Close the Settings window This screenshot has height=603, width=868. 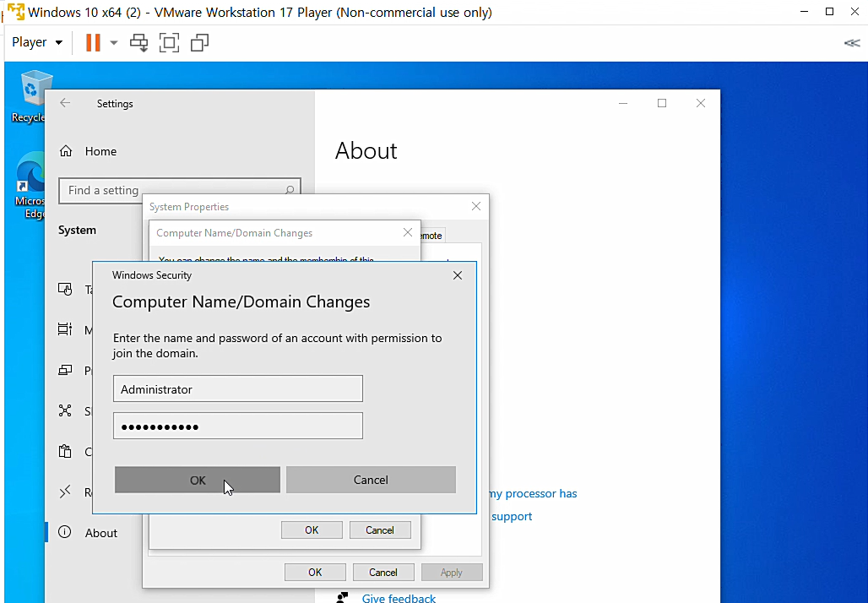coord(701,103)
